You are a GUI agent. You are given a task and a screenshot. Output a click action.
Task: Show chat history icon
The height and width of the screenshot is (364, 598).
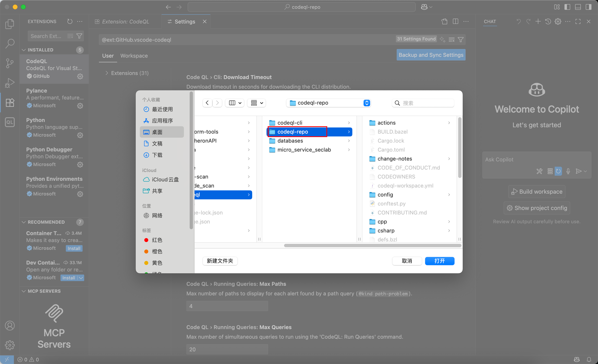pos(548,21)
